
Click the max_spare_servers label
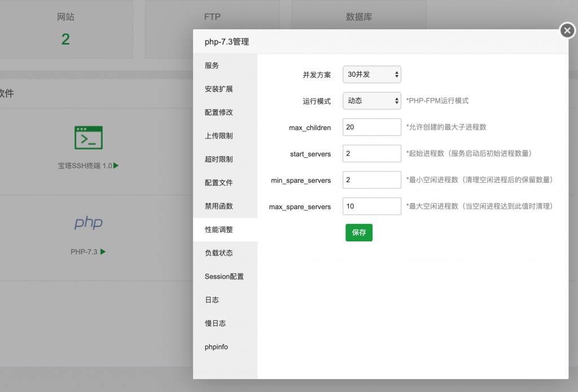point(300,207)
